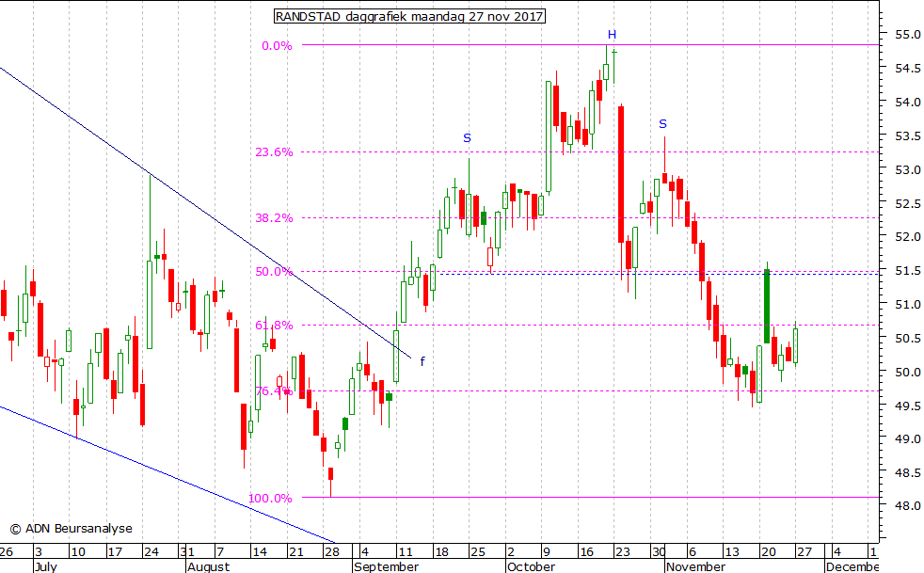Viewport: 924px width, 573px height.
Task: Select the '23.6%' Fibonacci level label
Action: 274,152
